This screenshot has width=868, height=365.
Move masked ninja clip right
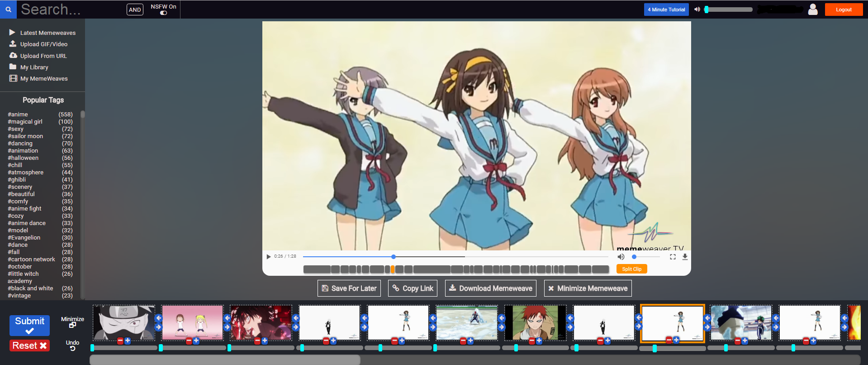159,327
